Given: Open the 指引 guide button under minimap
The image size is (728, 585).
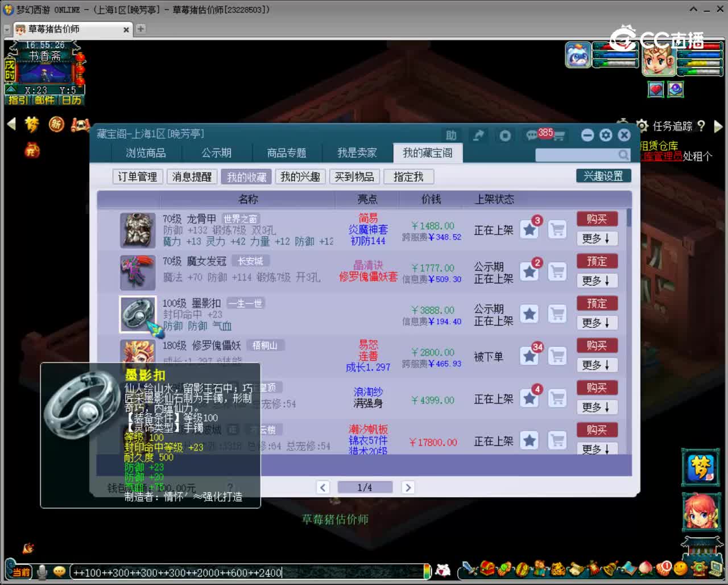Looking at the screenshot, I should pyautogui.click(x=17, y=100).
